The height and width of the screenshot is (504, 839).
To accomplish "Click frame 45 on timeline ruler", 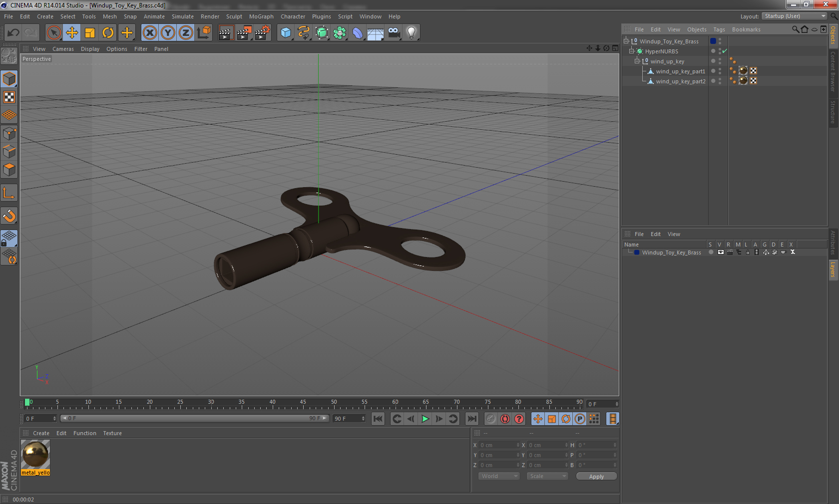I will tap(303, 403).
